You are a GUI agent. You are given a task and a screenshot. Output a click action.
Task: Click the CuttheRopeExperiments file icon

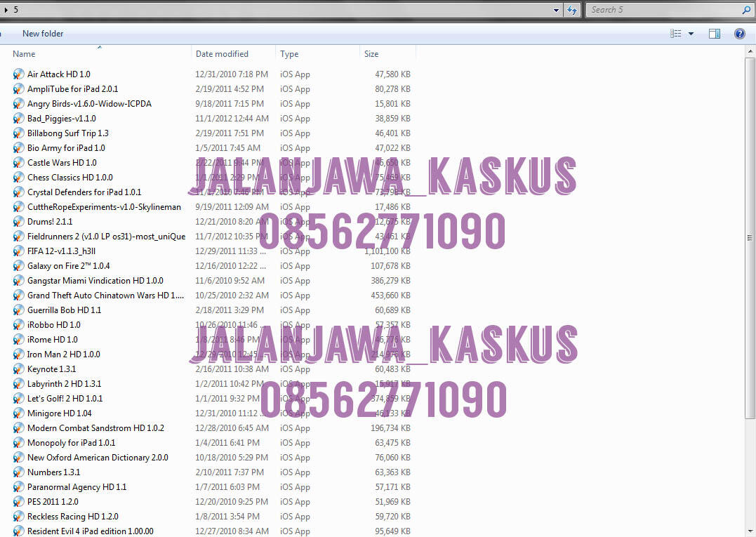pos(18,207)
